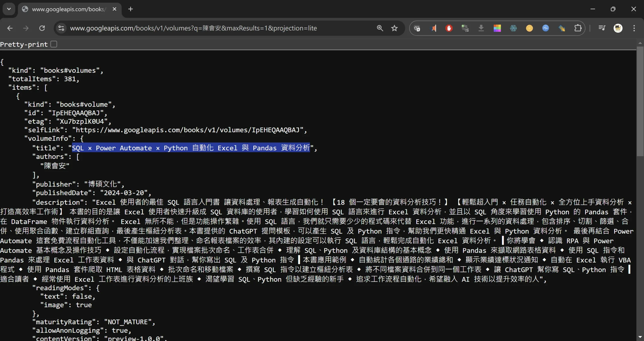Click the "text": false line
Screen dimensions: 644x341
coord(68,296)
